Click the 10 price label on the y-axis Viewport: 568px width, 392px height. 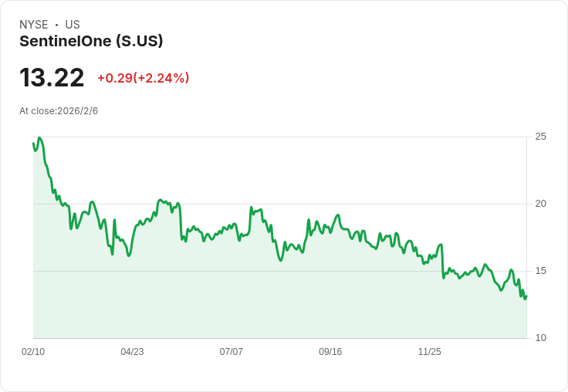tap(541, 338)
